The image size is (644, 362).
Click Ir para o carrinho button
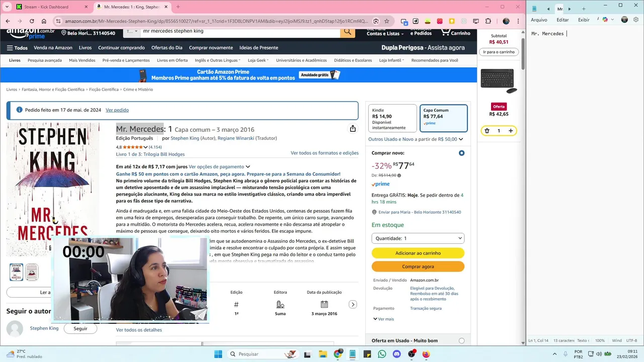[499, 52]
